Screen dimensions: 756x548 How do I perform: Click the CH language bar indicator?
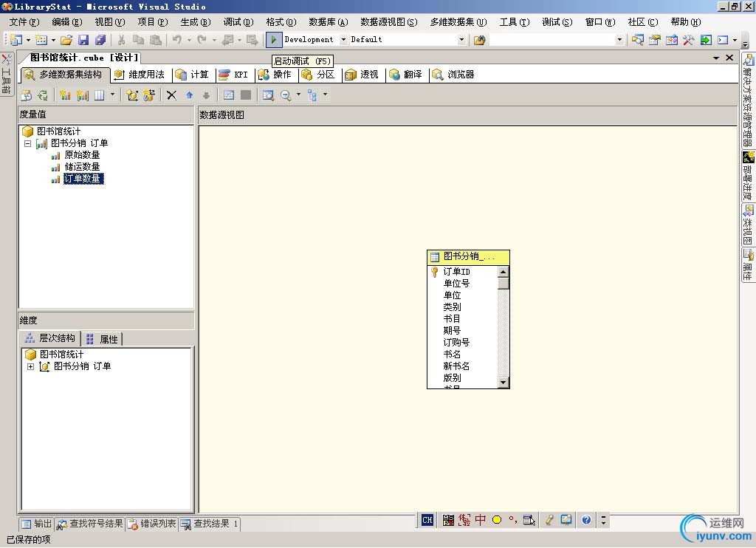tap(427, 521)
